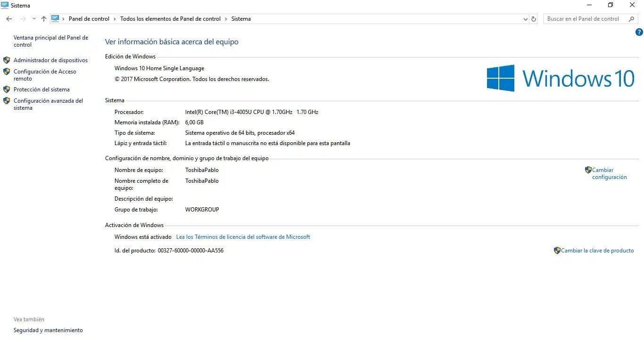Click shield icon beside 'Protección del sistema'
Viewport: 644px width, 342px height.
tap(7, 90)
